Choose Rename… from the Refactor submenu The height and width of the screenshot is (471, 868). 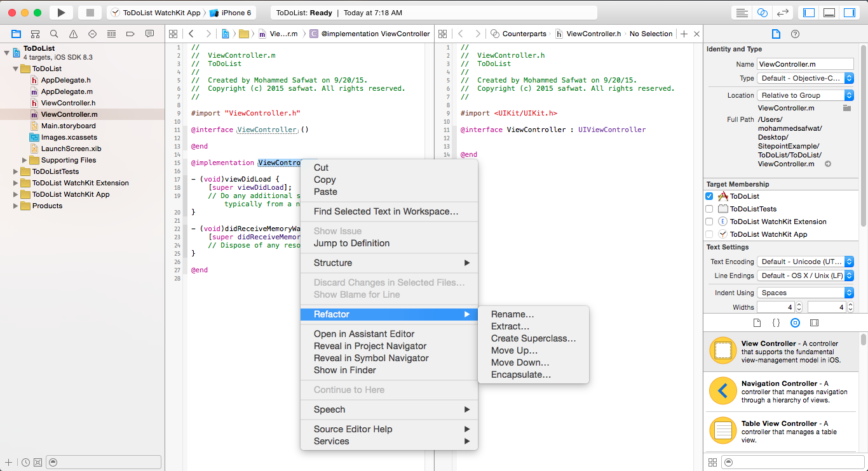512,314
